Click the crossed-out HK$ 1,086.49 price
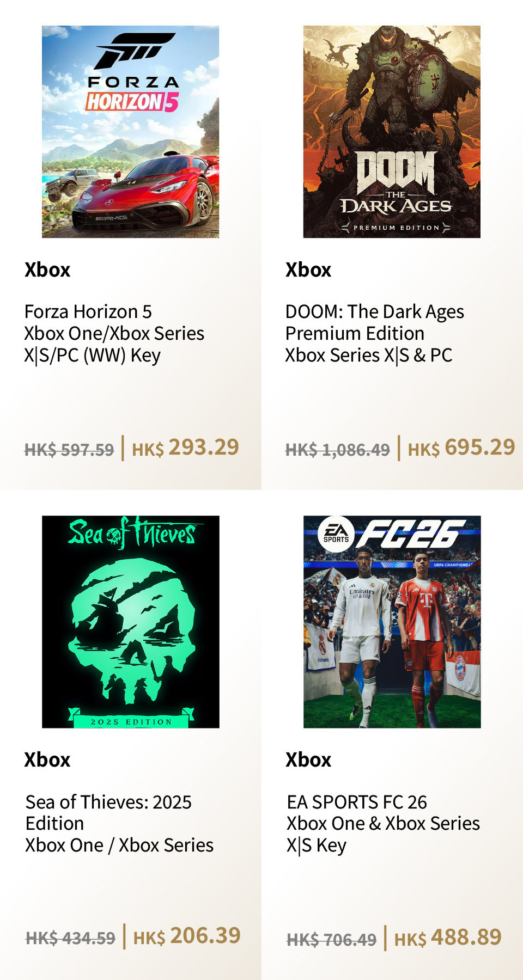Image resolution: width=523 pixels, height=980 pixels. click(x=338, y=450)
